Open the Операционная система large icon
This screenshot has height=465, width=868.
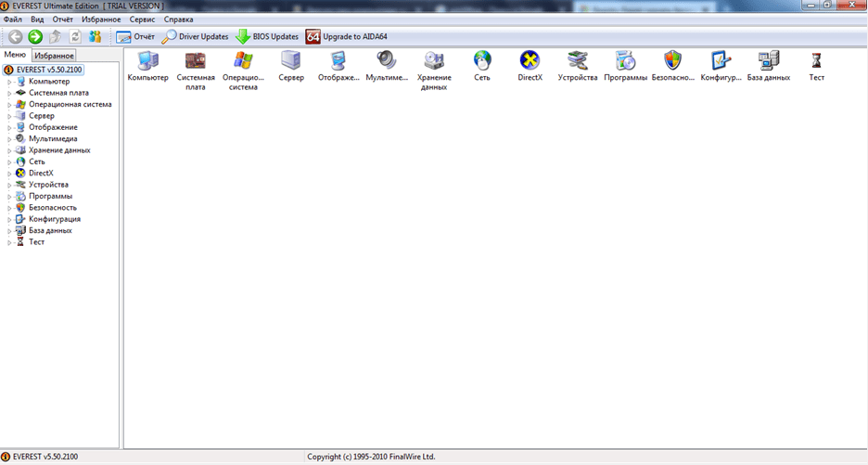click(x=243, y=60)
